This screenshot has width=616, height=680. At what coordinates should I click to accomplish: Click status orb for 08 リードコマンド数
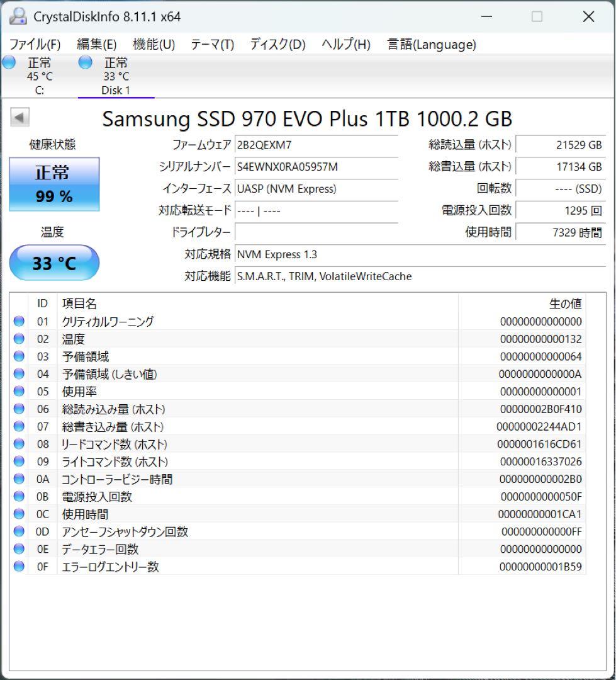click(19, 444)
